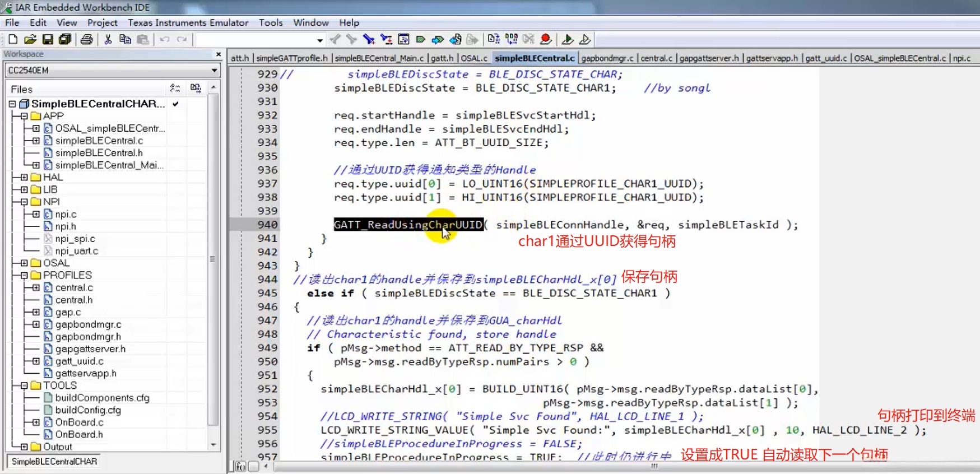Click the Find Previous toolbar icon
The image size is (980, 474).
[x=335, y=39]
